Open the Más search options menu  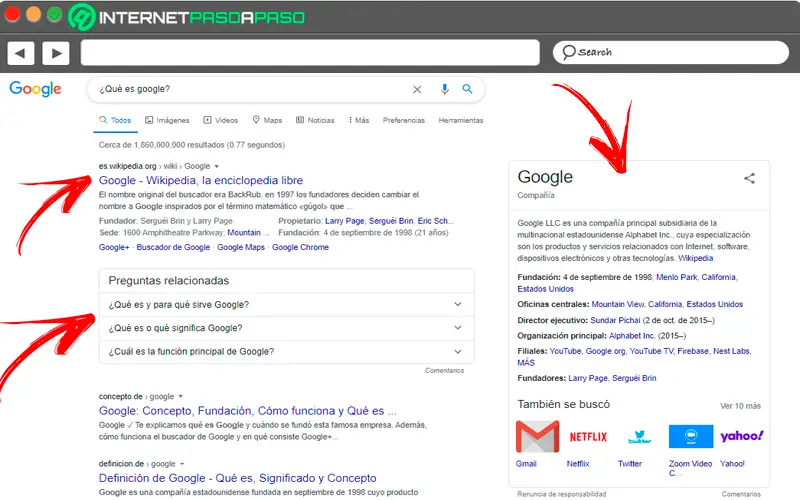click(359, 120)
